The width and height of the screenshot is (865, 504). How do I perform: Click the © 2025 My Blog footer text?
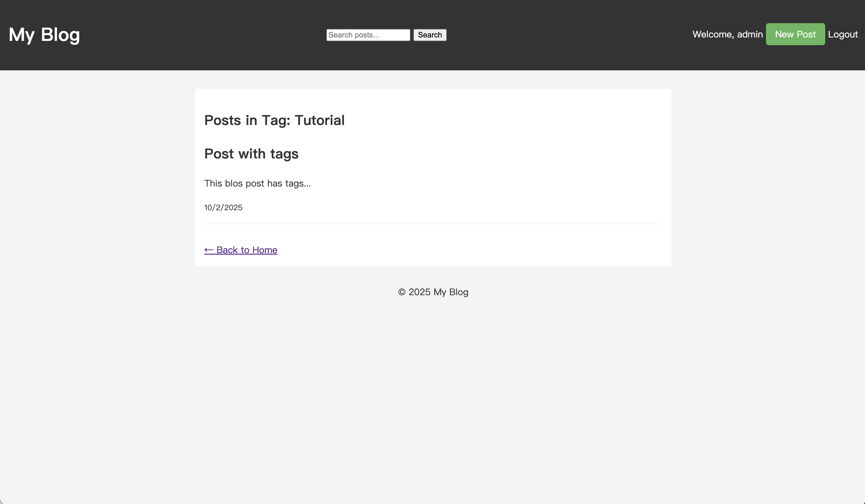coord(433,292)
